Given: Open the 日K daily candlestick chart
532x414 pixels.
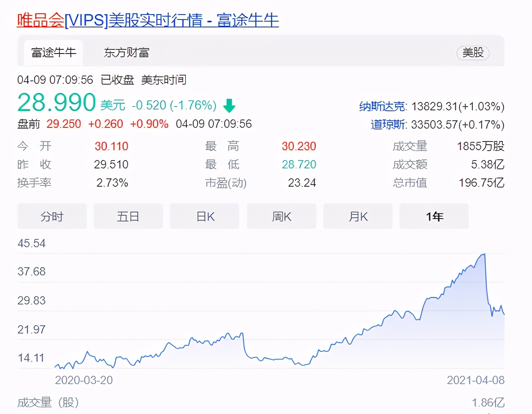Looking at the screenshot, I should click(x=204, y=216).
